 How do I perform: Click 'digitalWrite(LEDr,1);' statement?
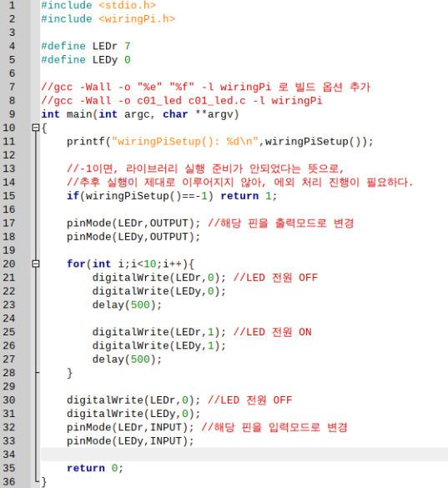[x=159, y=332]
